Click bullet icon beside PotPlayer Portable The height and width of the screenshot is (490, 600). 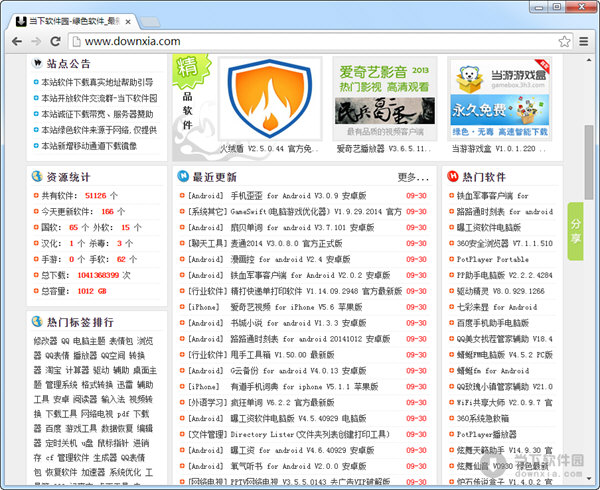pyautogui.click(x=452, y=259)
